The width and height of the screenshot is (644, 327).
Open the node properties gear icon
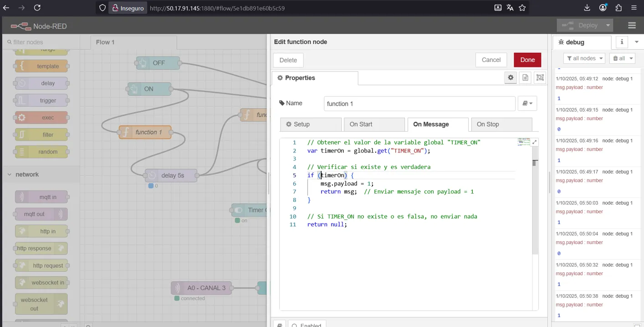pos(511,78)
